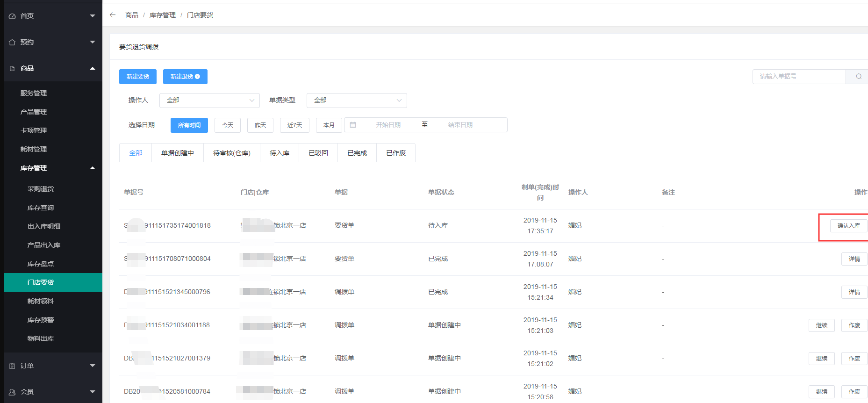Select the 昨天 date filter
This screenshot has height=403, width=868.
coord(260,125)
